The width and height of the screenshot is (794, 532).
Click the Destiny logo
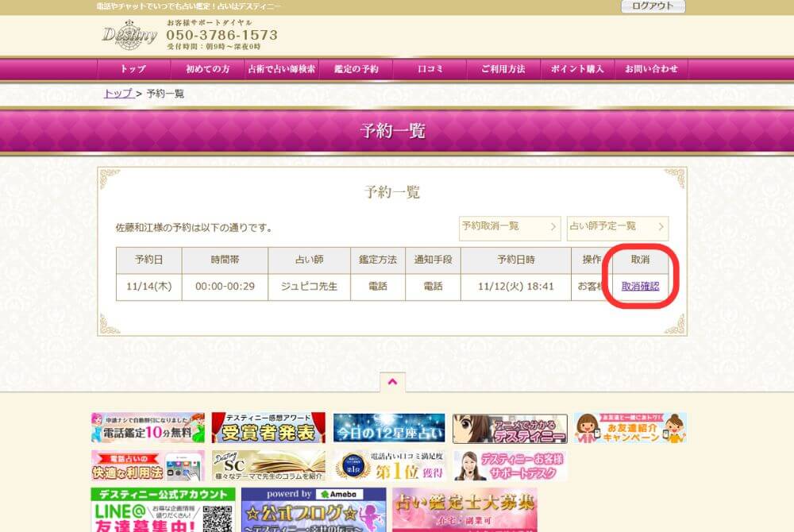click(129, 35)
